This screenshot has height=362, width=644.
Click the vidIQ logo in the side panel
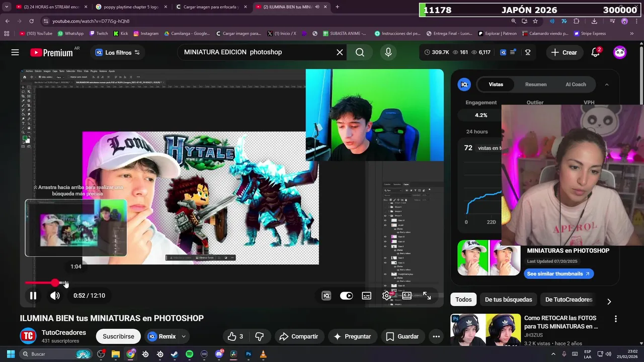(x=464, y=84)
